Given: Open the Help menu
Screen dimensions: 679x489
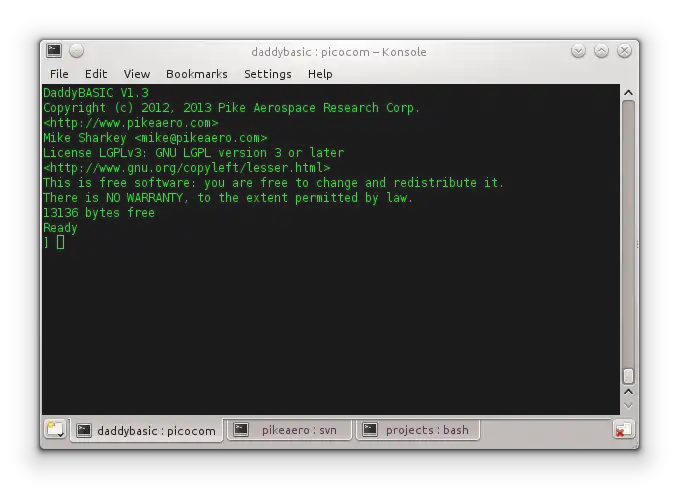Looking at the screenshot, I should click(x=320, y=74).
